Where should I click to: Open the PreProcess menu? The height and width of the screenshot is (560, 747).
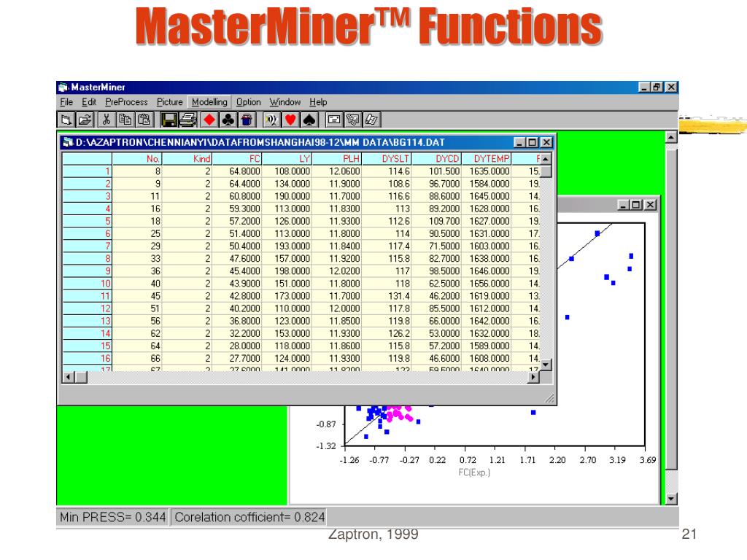tap(126, 102)
